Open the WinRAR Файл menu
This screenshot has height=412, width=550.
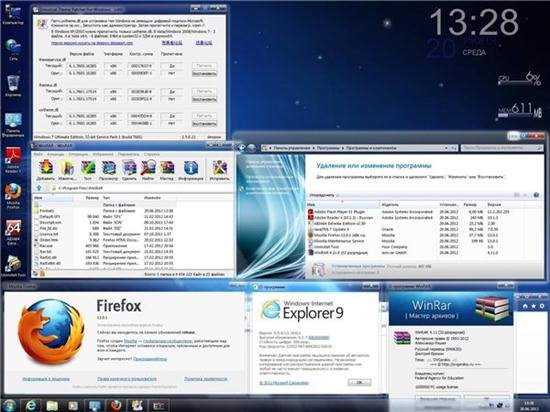tap(38, 154)
